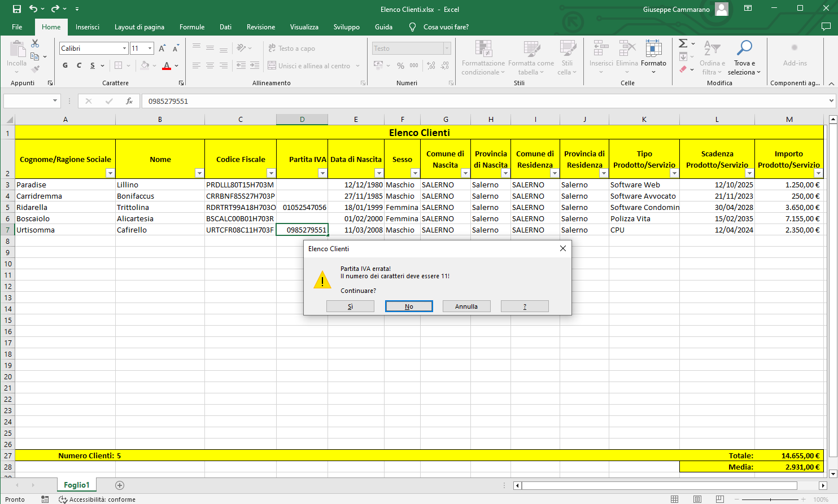Open the File menu tab
Viewport: 838px width, 504px height.
click(17, 27)
